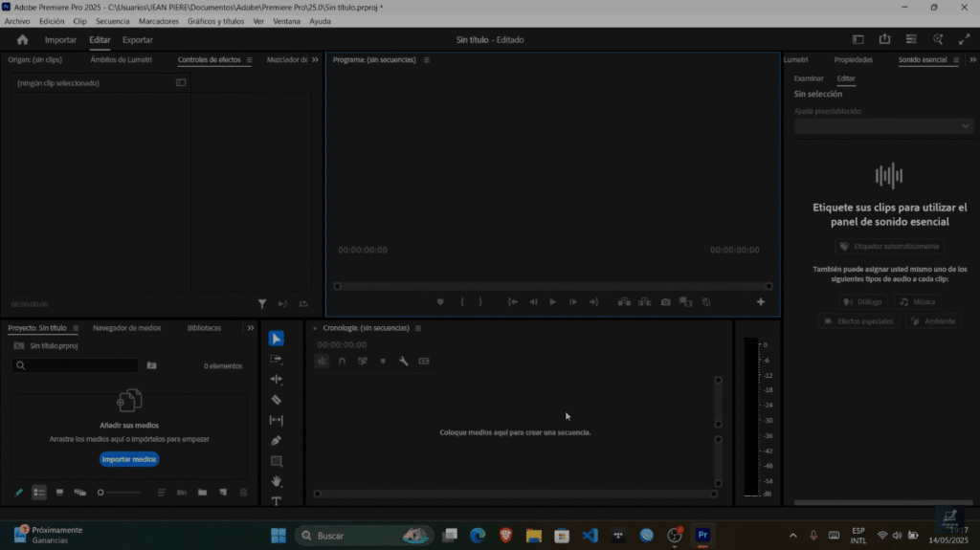Screen dimensions: 980x550
Task: Select the Track Select Forward tool
Action: 277,360
